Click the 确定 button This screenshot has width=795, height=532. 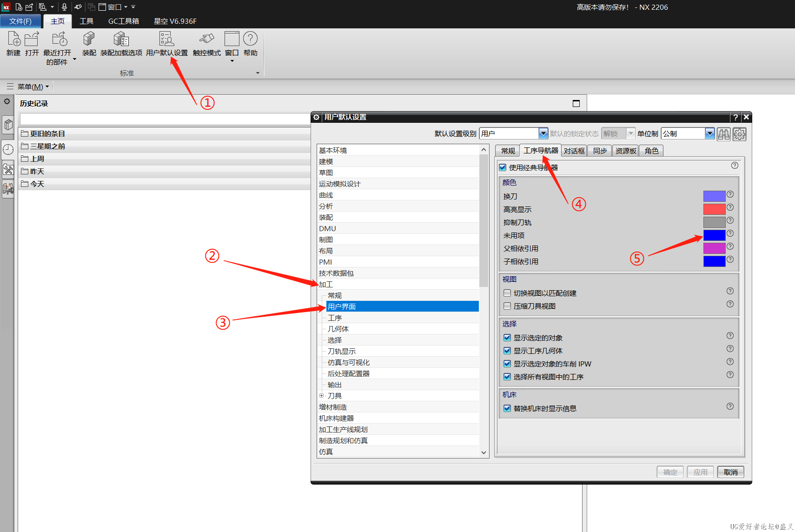point(670,472)
